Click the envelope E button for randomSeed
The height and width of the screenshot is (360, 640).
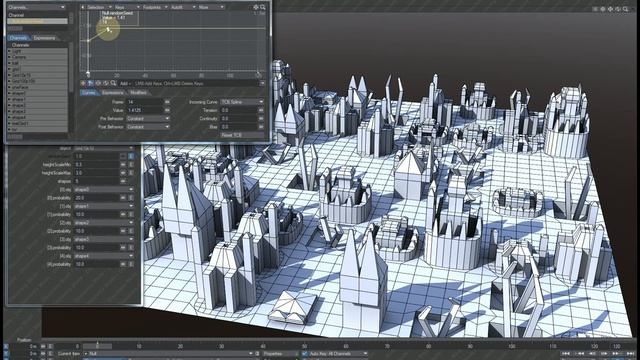point(131,156)
